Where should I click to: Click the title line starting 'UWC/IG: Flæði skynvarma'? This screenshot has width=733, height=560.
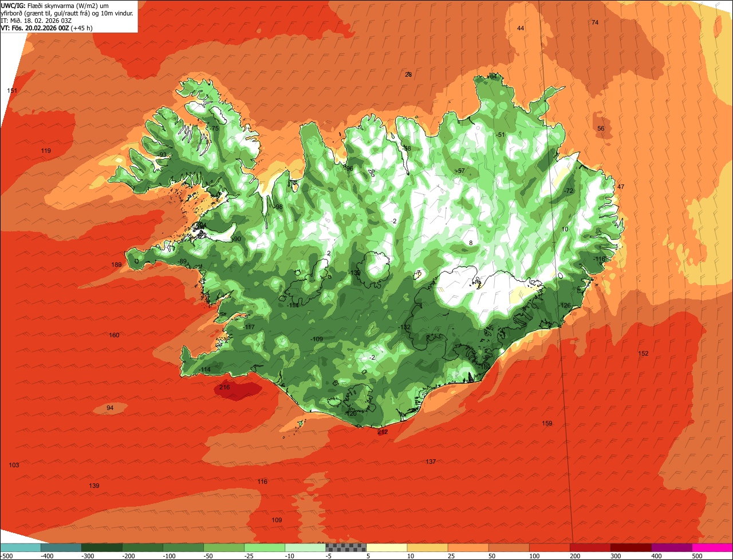pos(55,5)
